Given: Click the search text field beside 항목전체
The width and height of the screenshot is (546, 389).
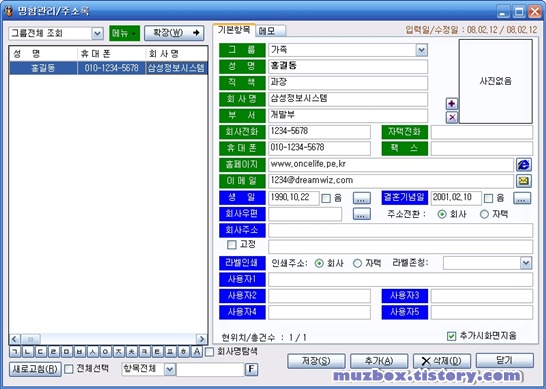Looking at the screenshot, I should (x=210, y=369).
